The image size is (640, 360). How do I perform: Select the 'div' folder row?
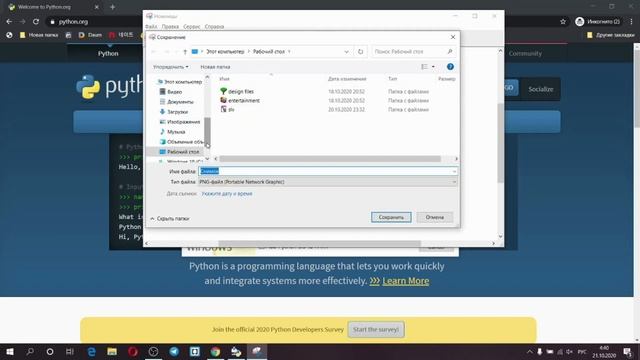231,109
